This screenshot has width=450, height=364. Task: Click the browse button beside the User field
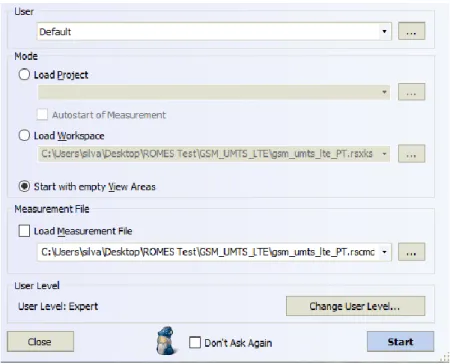click(x=411, y=31)
